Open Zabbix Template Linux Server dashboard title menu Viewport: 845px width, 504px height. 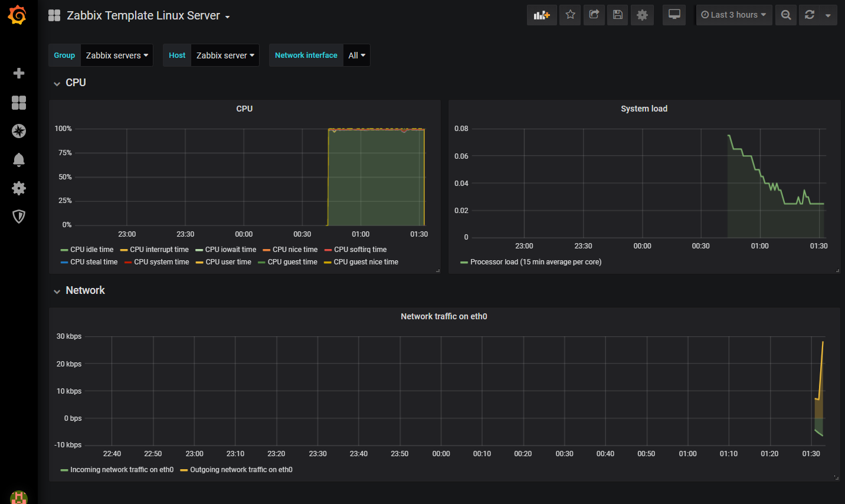click(x=143, y=16)
